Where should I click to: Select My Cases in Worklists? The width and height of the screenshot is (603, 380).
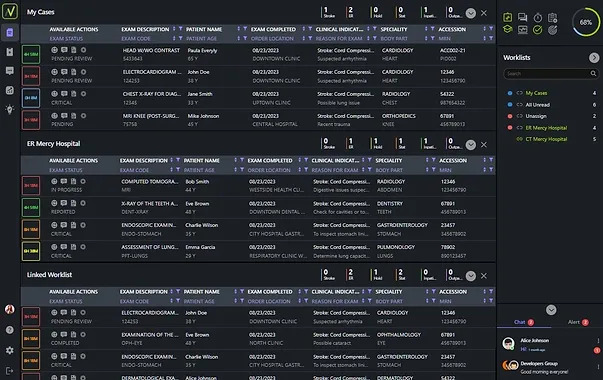(x=536, y=93)
